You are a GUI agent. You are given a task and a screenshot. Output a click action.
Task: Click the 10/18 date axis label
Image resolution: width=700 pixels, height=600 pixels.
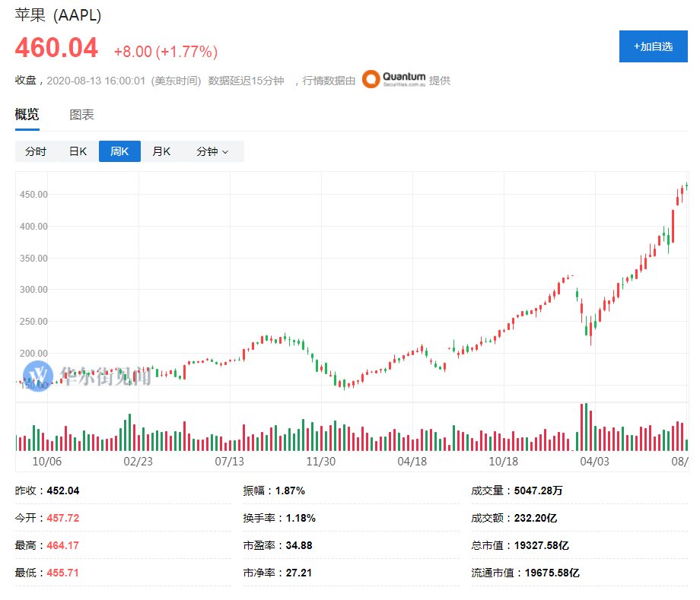pos(504,462)
